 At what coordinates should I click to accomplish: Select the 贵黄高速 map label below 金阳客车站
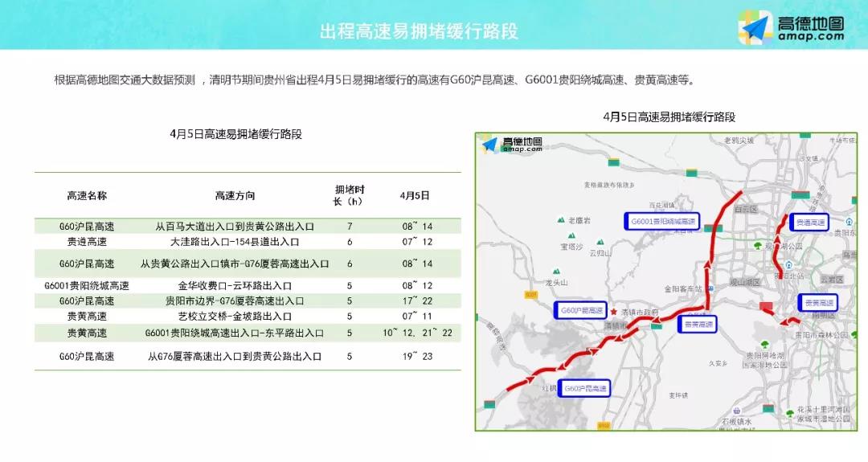[698, 325]
